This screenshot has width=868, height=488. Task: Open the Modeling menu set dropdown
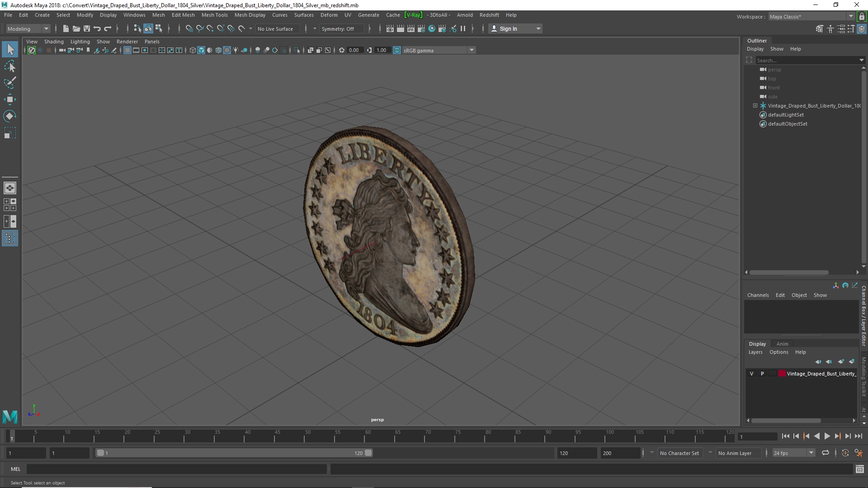click(28, 29)
